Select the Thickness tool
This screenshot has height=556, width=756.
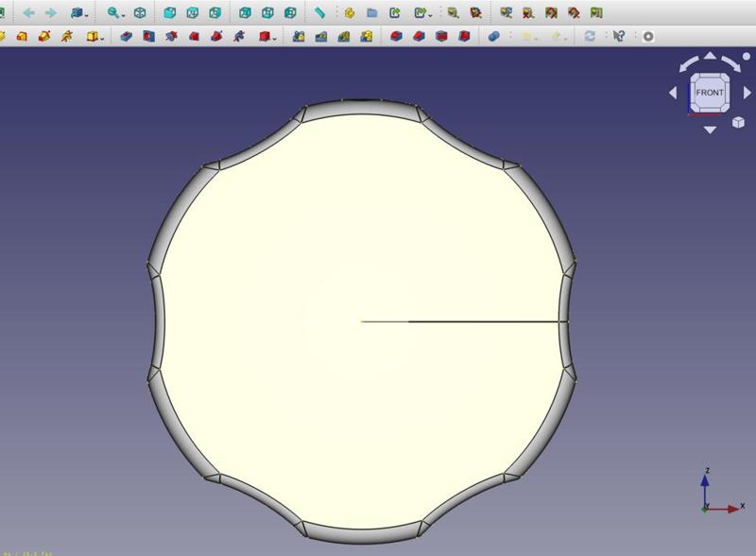point(464,36)
